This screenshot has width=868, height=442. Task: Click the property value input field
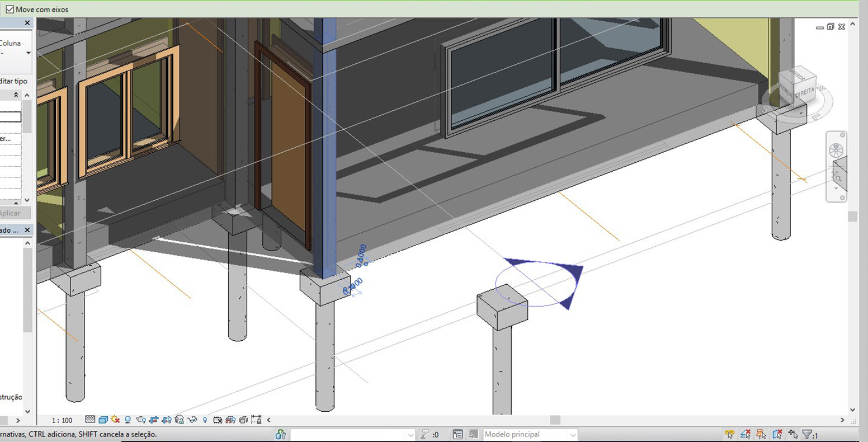point(11,117)
